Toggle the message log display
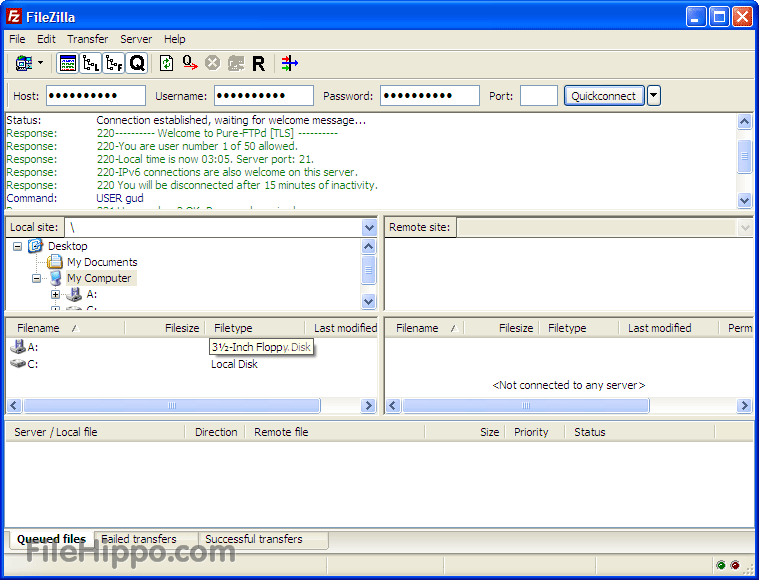 point(68,63)
